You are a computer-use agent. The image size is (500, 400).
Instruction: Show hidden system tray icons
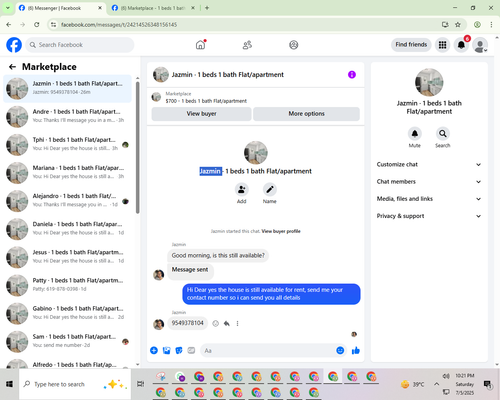(x=436, y=384)
